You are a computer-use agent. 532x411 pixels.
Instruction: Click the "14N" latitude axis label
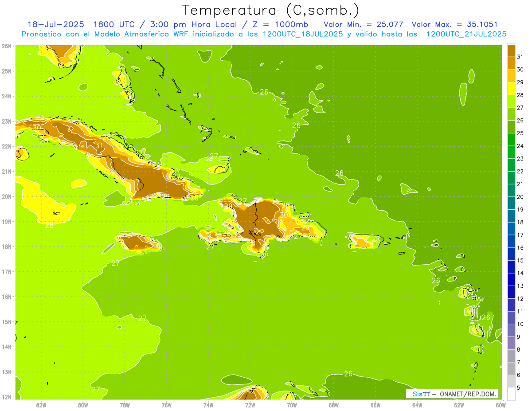7,347
